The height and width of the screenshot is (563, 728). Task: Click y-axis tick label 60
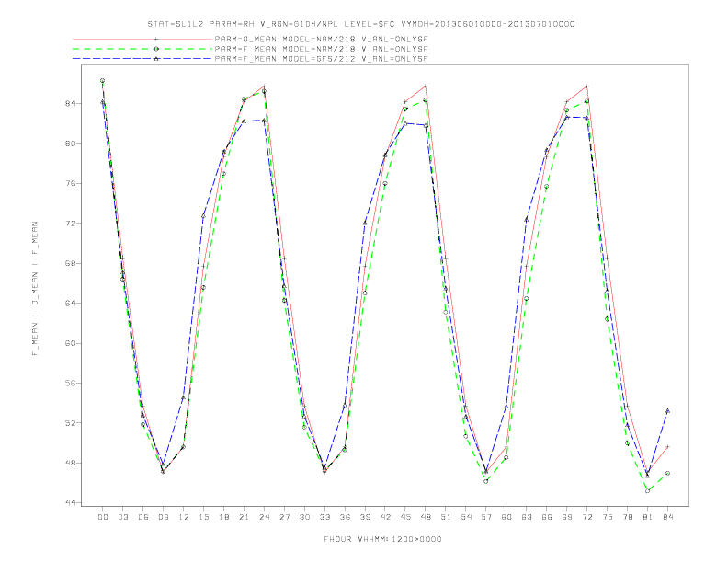70,343
